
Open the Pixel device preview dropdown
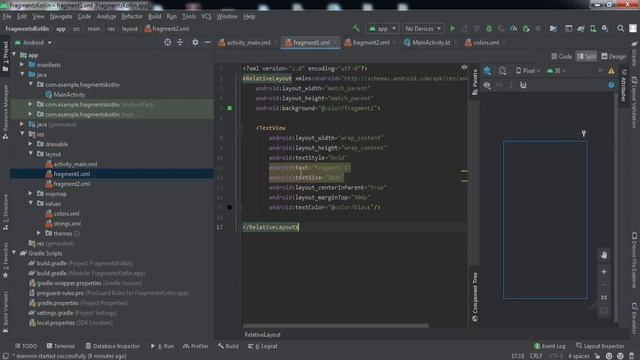(x=528, y=71)
